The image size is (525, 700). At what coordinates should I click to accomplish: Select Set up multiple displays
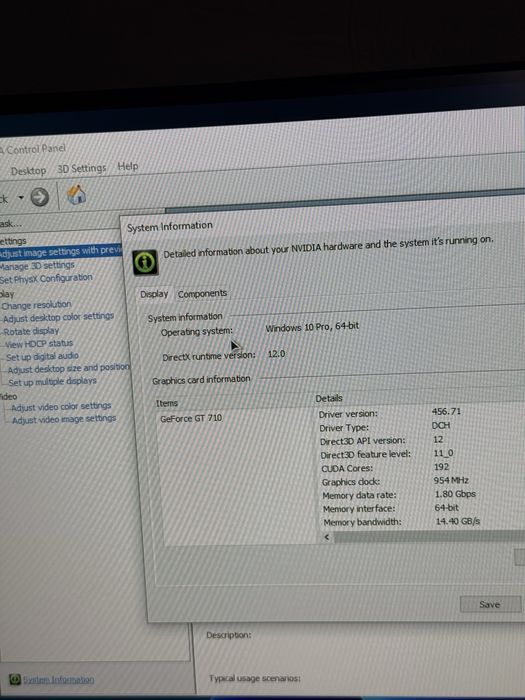pyautogui.click(x=52, y=382)
